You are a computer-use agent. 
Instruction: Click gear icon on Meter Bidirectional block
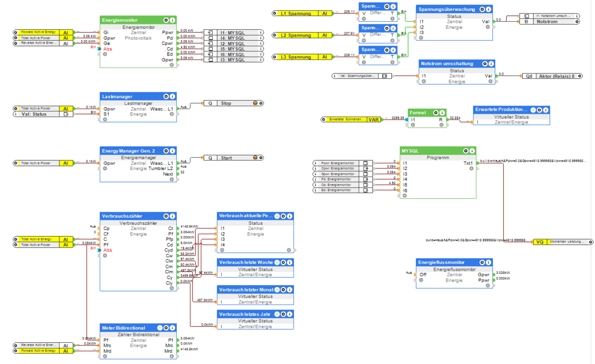click(166, 327)
